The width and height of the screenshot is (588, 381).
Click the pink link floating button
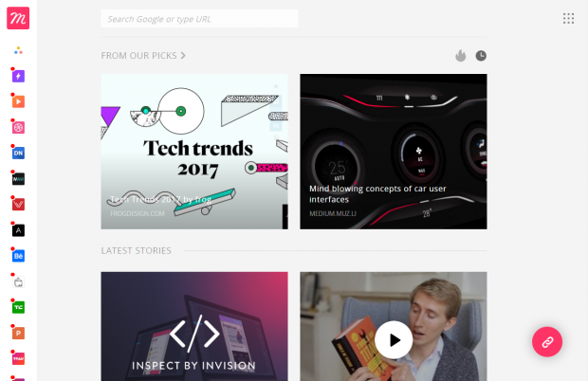[547, 341]
